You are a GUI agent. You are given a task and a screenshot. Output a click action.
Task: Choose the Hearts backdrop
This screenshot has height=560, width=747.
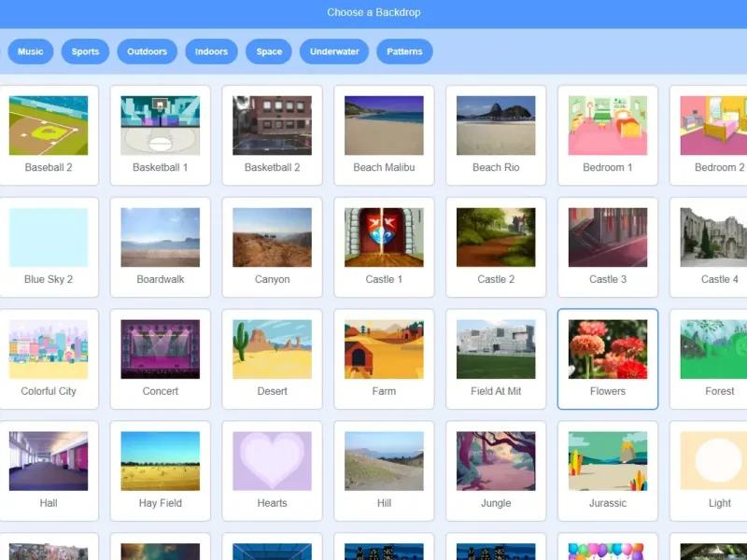point(272,471)
